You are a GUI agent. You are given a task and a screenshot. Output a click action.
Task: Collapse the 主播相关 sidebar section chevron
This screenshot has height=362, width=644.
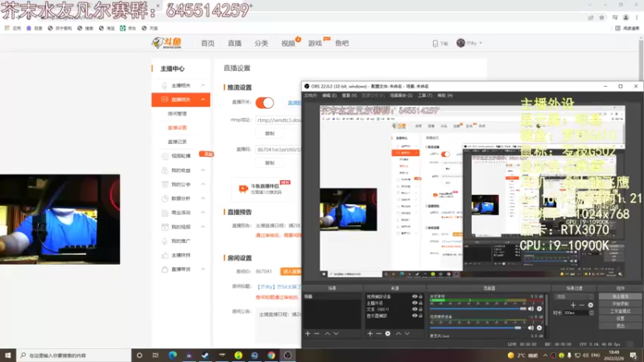pyautogui.click(x=203, y=85)
